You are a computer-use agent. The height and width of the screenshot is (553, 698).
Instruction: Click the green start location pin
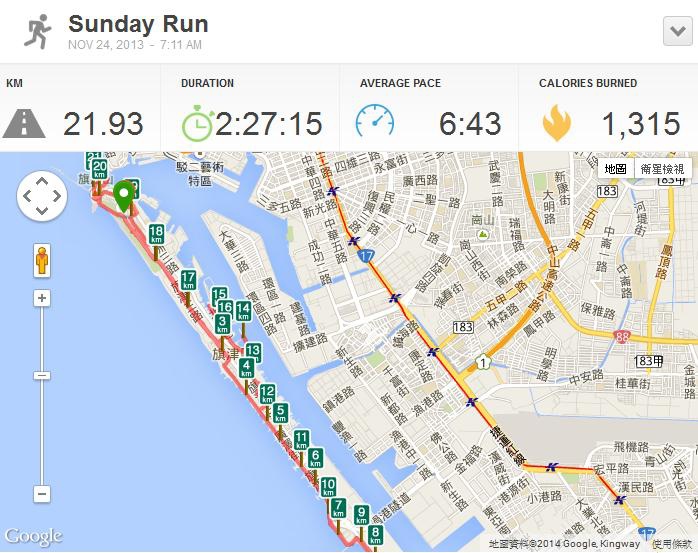click(123, 197)
